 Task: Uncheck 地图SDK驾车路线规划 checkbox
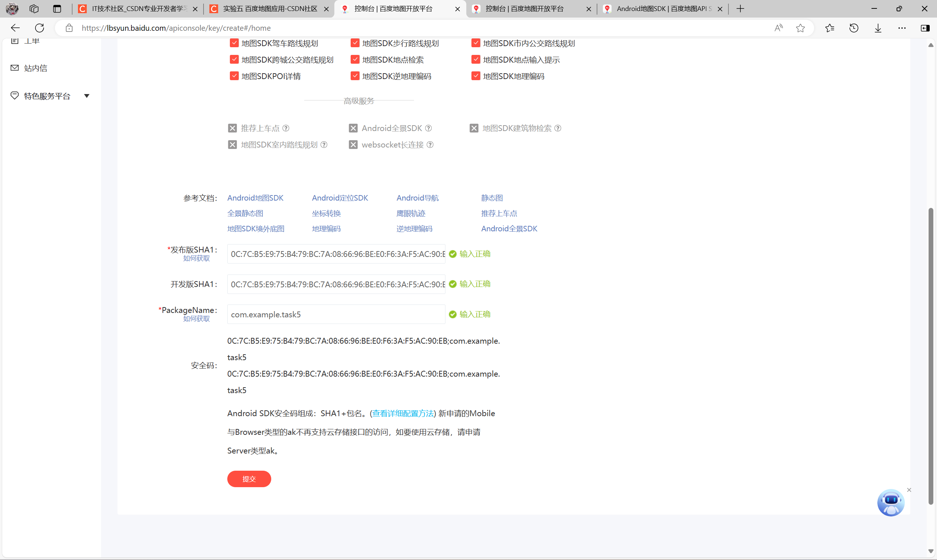pos(234,43)
